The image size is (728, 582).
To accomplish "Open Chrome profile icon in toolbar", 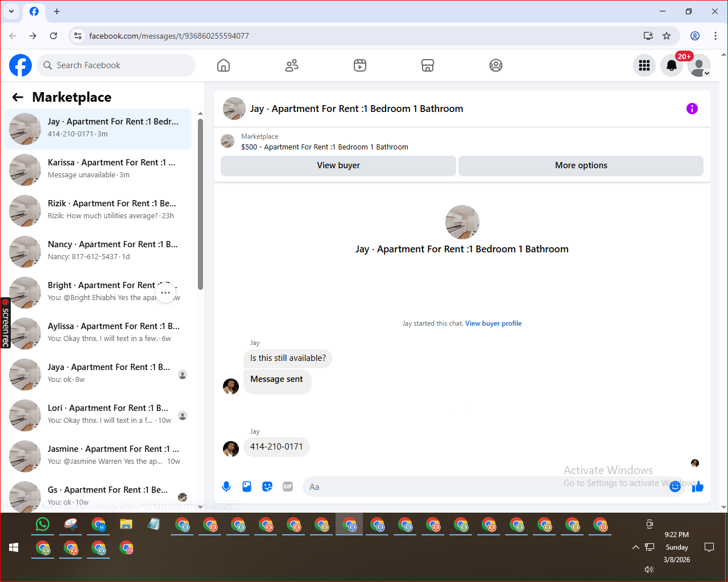I will coord(695,36).
